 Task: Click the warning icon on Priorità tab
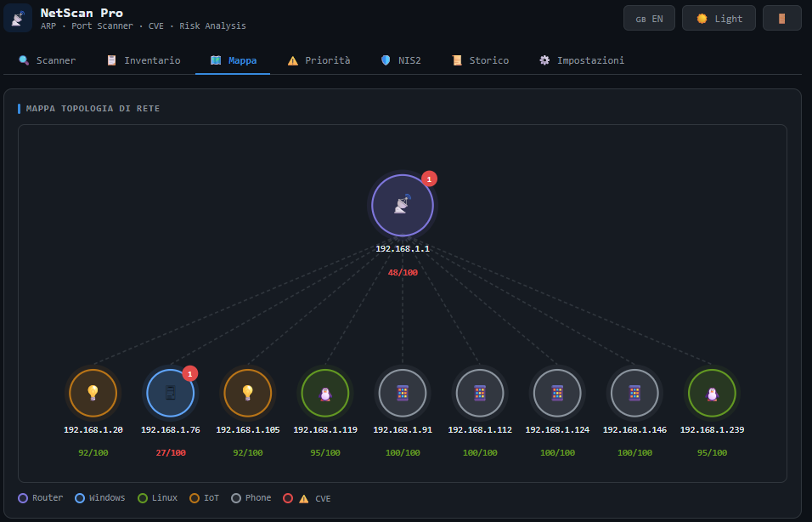[292, 60]
